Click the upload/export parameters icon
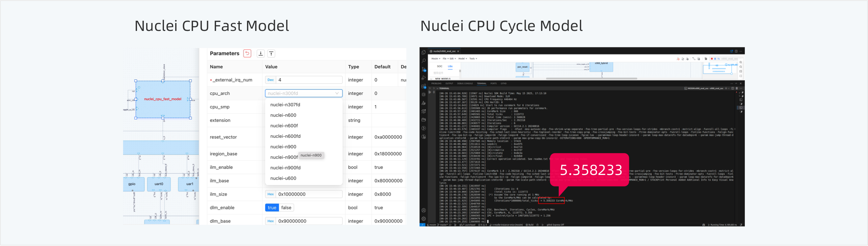868x246 pixels. click(271, 54)
